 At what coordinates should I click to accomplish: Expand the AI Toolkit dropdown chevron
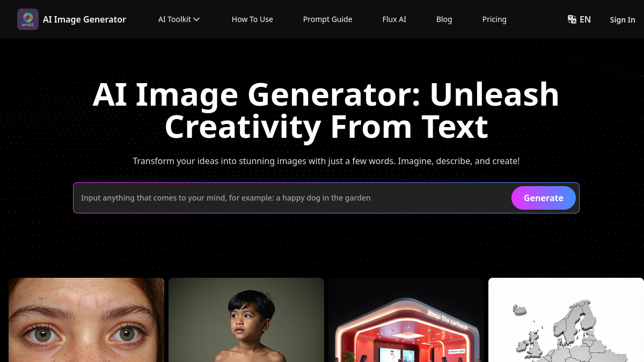click(196, 19)
